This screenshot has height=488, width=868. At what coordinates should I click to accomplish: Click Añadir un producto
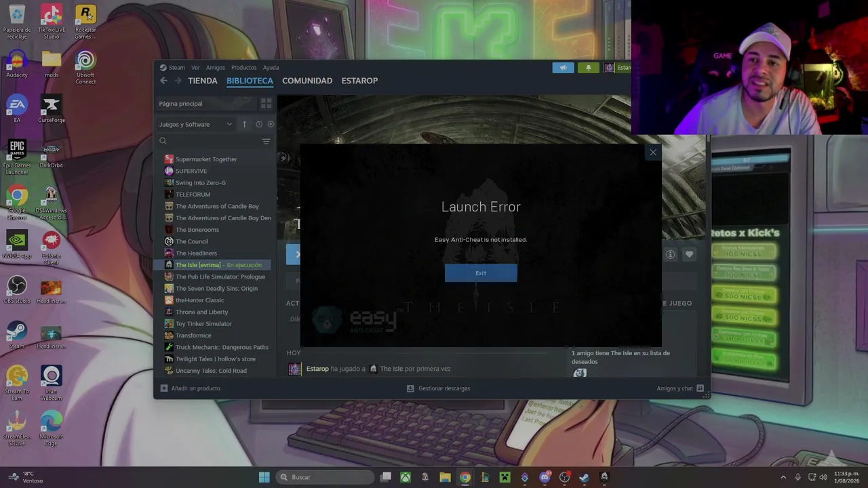[x=190, y=388]
